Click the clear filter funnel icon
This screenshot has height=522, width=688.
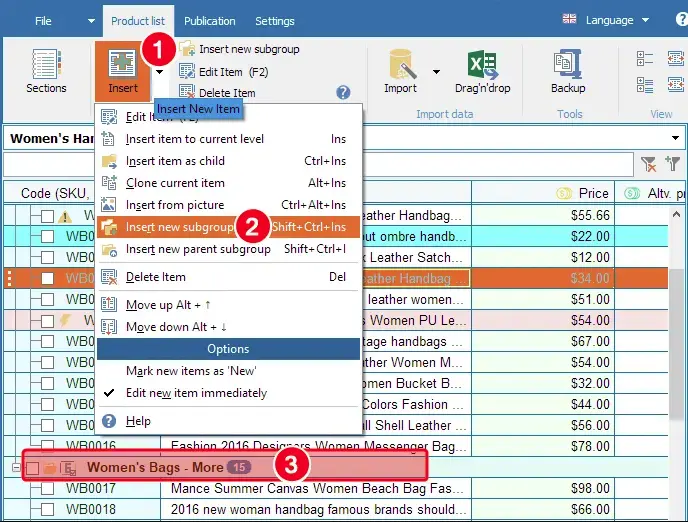pyautogui.click(x=648, y=164)
